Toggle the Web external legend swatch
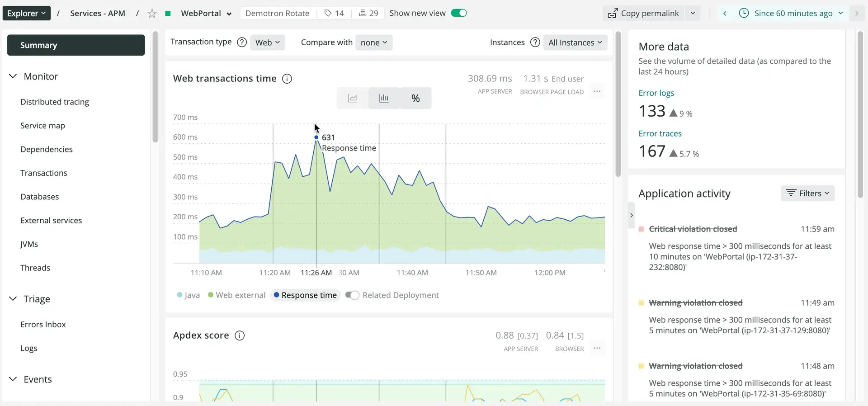The height and width of the screenshot is (406, 868). pos(211,295)
